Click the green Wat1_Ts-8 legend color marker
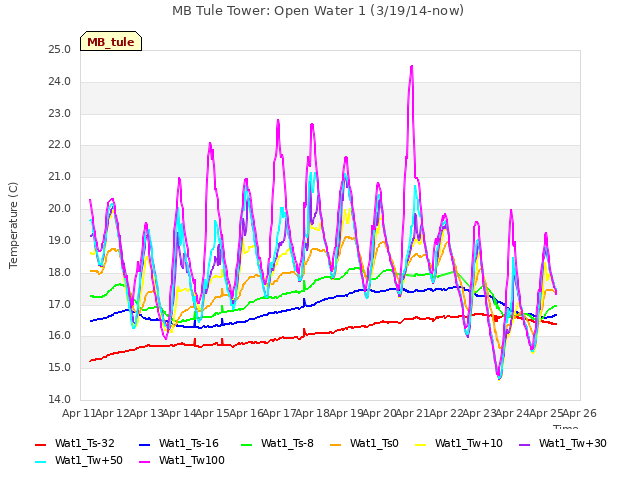Image resolution: width=640 pixels, height=480 pixels. pyautogui.click(x=247, y=444)
